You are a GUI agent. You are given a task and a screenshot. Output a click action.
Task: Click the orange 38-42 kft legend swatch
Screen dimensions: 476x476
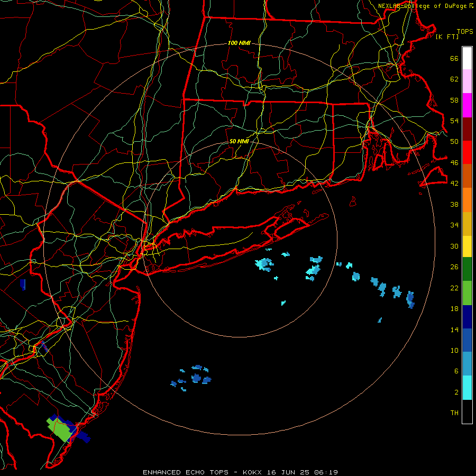[467, 200]
